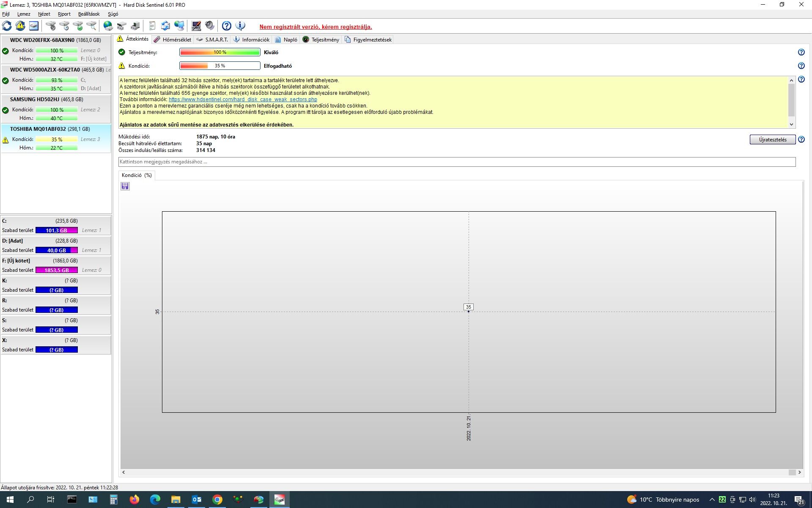Click the blue refresh arrows toolbar icon
The width and height of the screenshot is (812, 508).
click(7, 26)
